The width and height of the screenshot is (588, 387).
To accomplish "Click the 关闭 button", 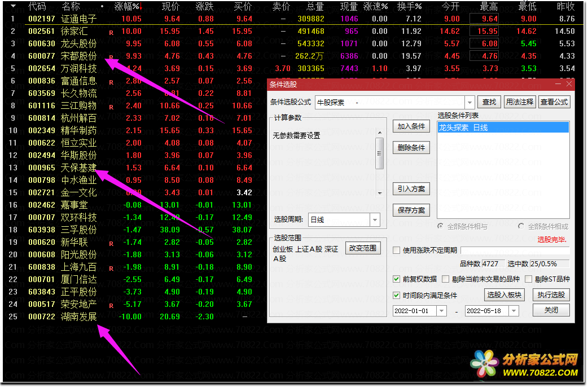I will click(551, 310).
